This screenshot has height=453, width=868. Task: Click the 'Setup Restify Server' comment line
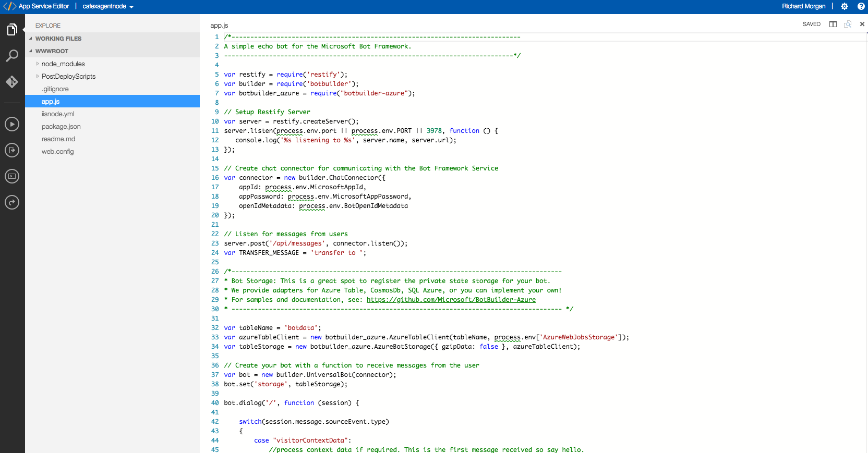(267, 112)
